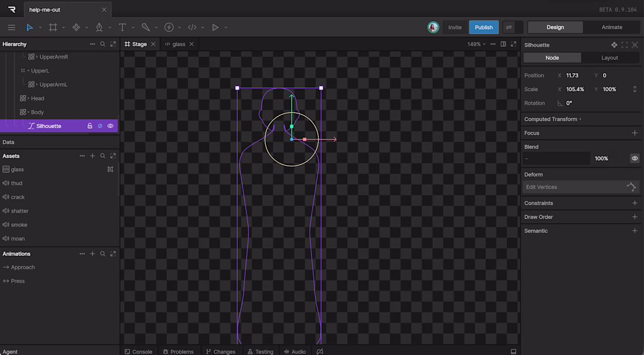Open the Console bottom tab
644x355 pixels.
pyautogui.click(x=138, y=351)
